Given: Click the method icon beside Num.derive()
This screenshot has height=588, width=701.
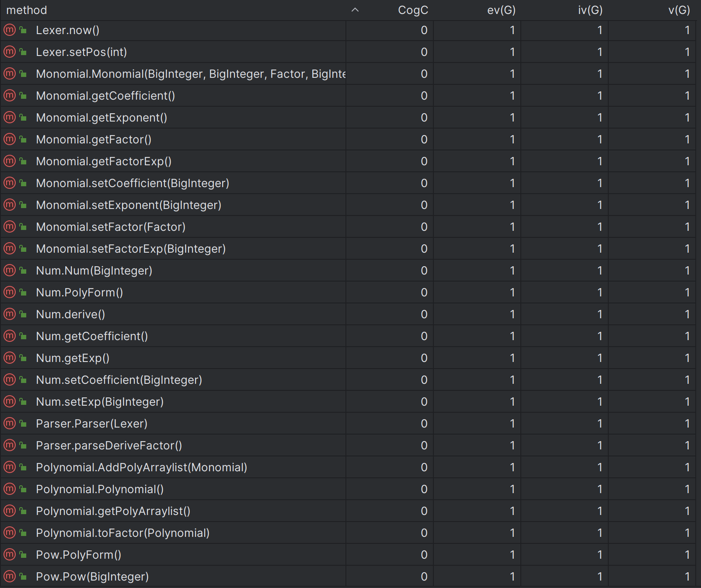Looking at the screenshot, I should point(10,314).
